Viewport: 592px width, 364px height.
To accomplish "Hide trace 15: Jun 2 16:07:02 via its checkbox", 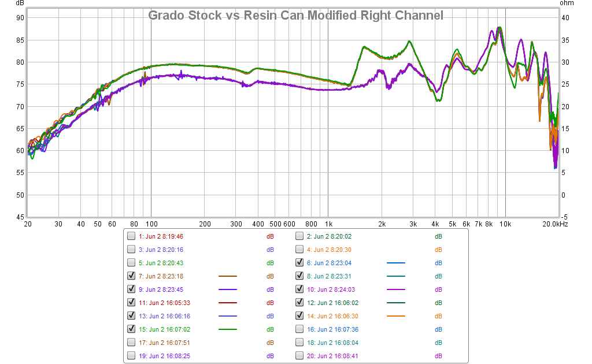I will pos(131,329).
